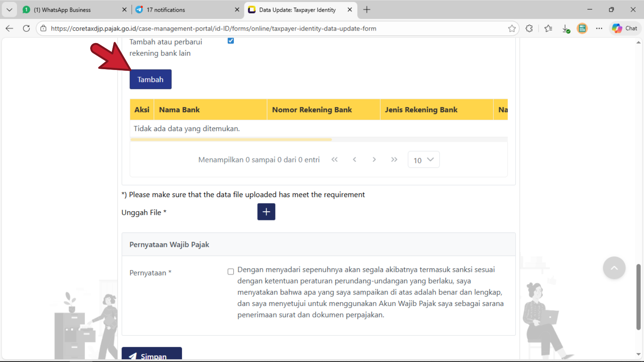The image size is (644, 362).
Task: Open browser settings and more menu
Action: [x=599, y=29]
